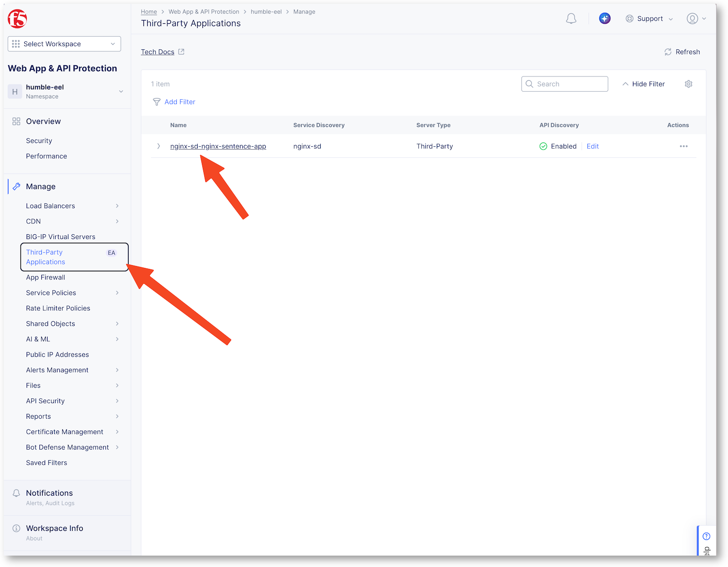Screen dimensions: 728x567
Task: Click the Tech Docs external link icon
Action: (x=181, y=52)
